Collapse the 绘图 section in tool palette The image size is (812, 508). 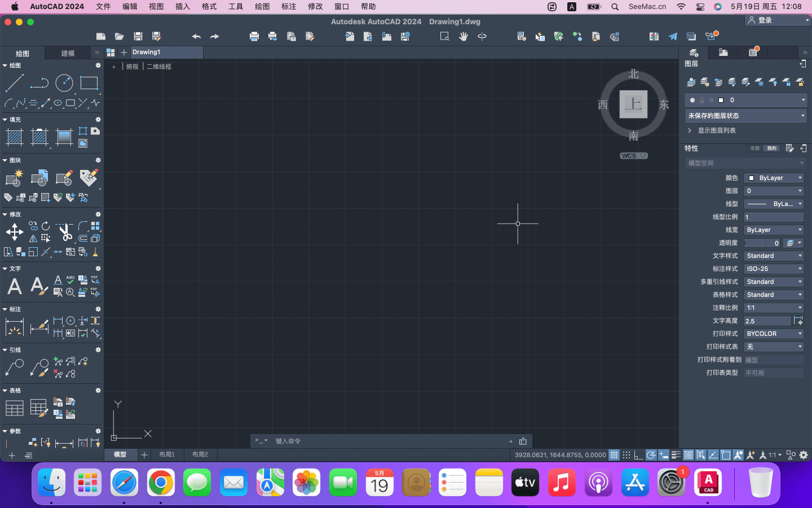coord(5,65)
